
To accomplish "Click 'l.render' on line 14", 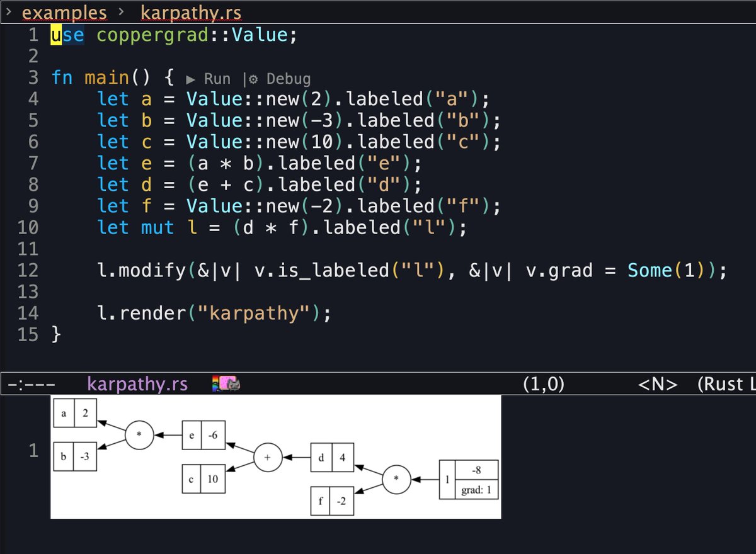I will pyautogui.click(x=141, y=314).
